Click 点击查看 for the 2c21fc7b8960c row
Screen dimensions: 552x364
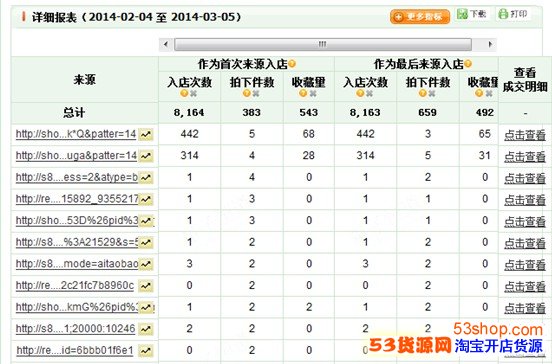click(525, 286)
